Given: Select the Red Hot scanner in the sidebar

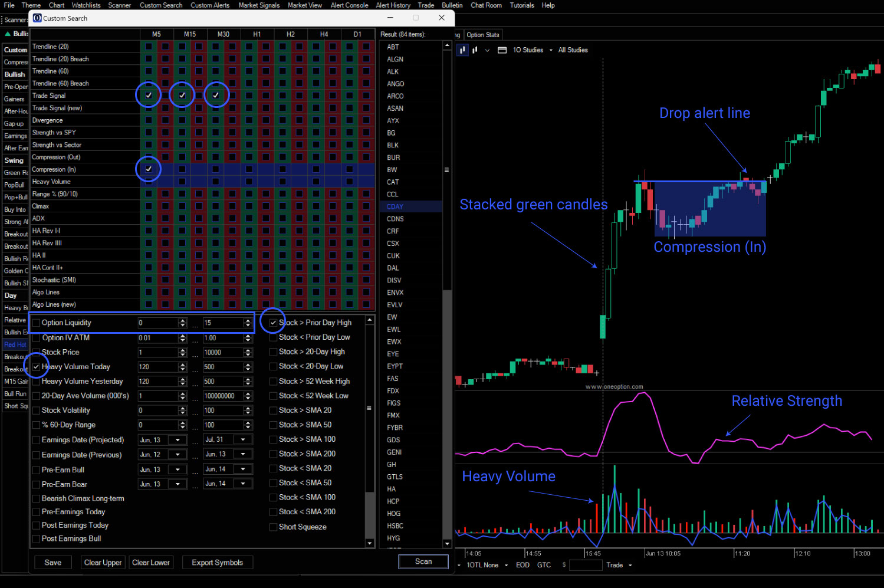Looking at the screenshot, I should click(x=15, y=344).
